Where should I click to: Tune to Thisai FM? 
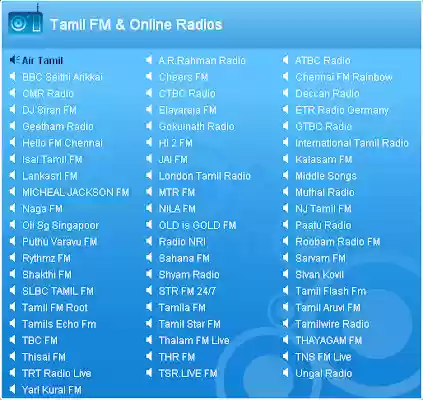tap(44, 357)
